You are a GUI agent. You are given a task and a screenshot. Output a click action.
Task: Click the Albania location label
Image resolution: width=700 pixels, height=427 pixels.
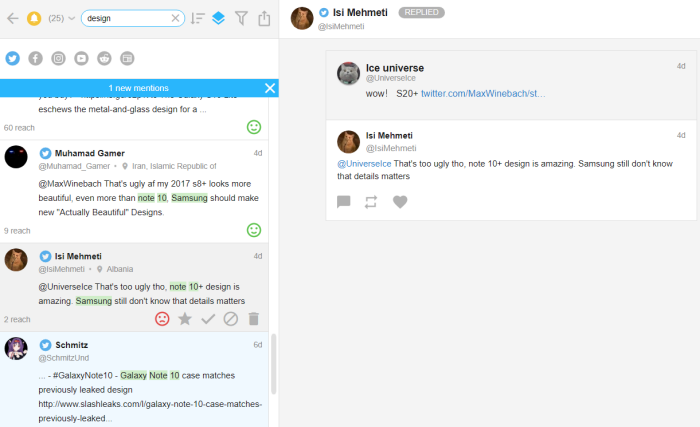click(x=120, y=269)
